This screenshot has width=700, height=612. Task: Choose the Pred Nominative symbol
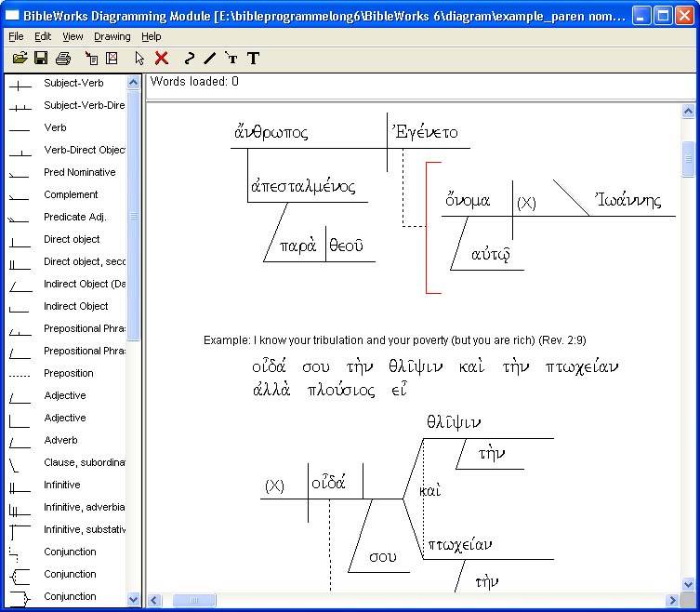(20, 175)
